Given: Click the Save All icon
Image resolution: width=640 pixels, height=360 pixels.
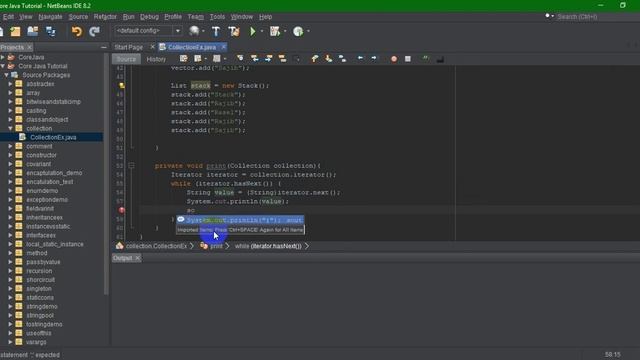Looking at the screenshot, I should tap(51, 31).
